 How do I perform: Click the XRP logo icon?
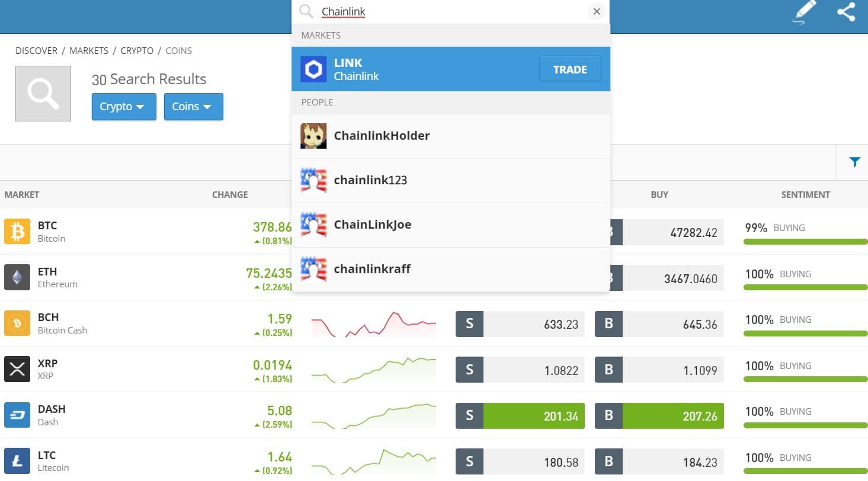pos(17,369)
